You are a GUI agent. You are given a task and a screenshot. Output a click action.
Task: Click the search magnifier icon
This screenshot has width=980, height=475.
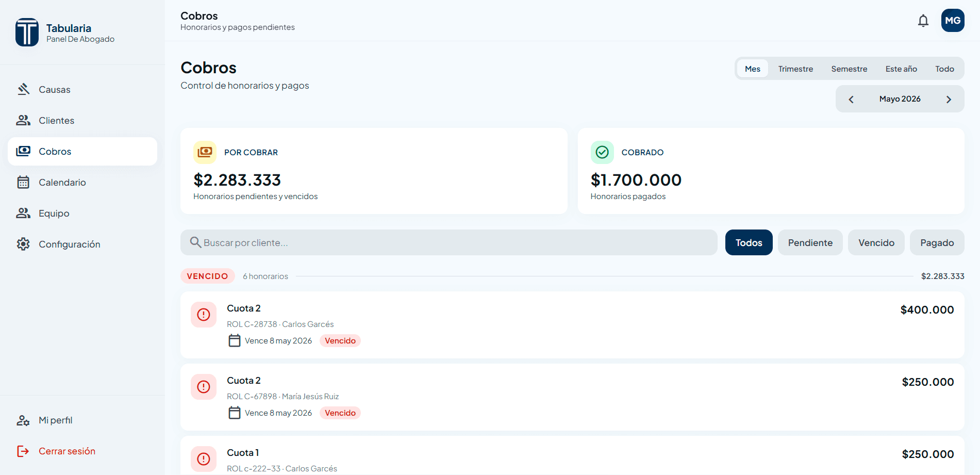(x=195, y=242)
